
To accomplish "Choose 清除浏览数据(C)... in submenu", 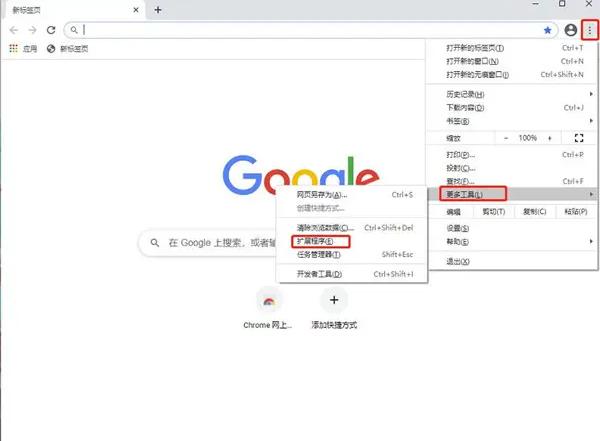I will [352, 228].
